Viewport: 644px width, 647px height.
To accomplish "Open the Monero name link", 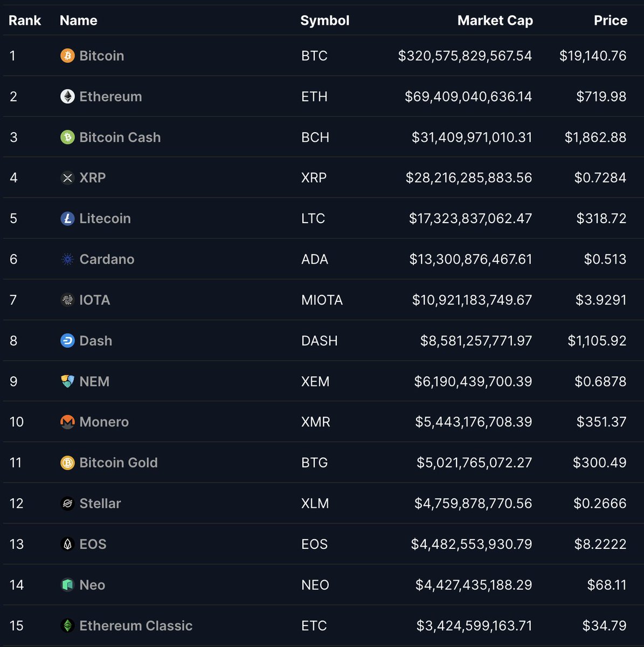I will (104, 422).
